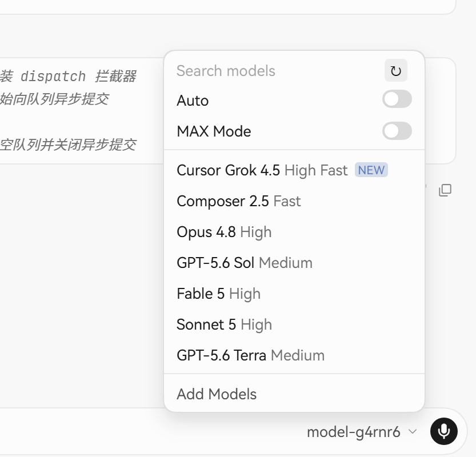Pick GPT-5.6 Sol Medium model
Viewport: 476px width, 457px height.
coord(294,263)
